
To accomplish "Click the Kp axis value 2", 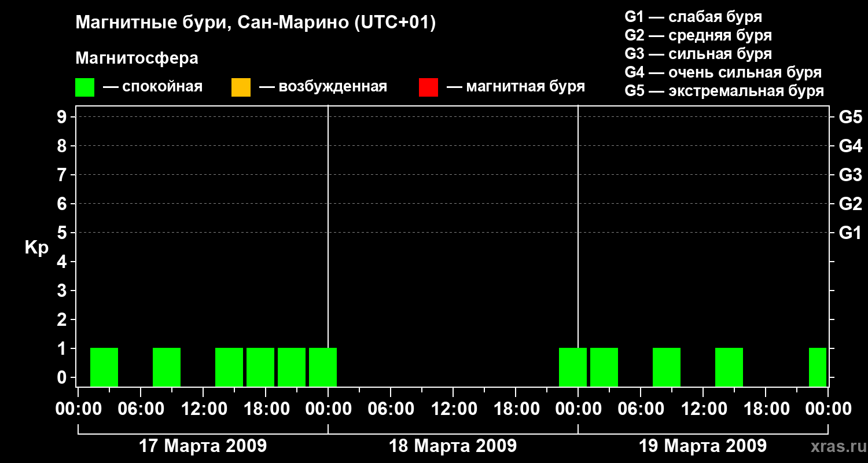I will point(63,319).
